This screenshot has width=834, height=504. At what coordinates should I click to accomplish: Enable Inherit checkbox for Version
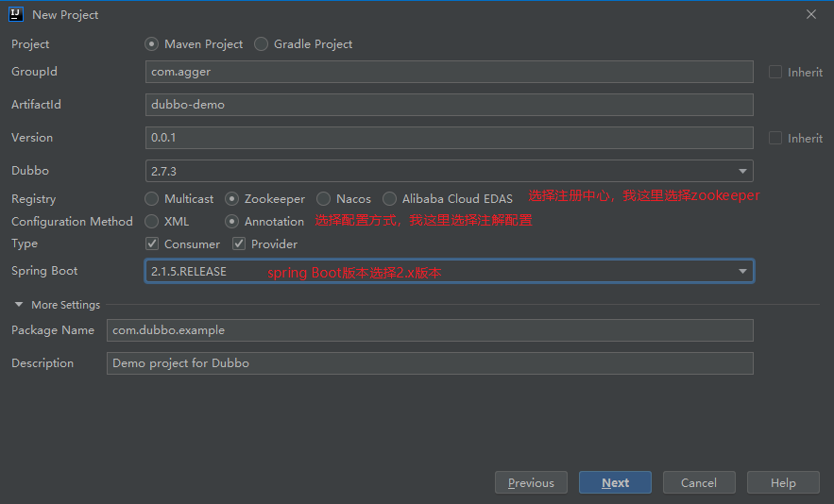[x=775, y=138]
